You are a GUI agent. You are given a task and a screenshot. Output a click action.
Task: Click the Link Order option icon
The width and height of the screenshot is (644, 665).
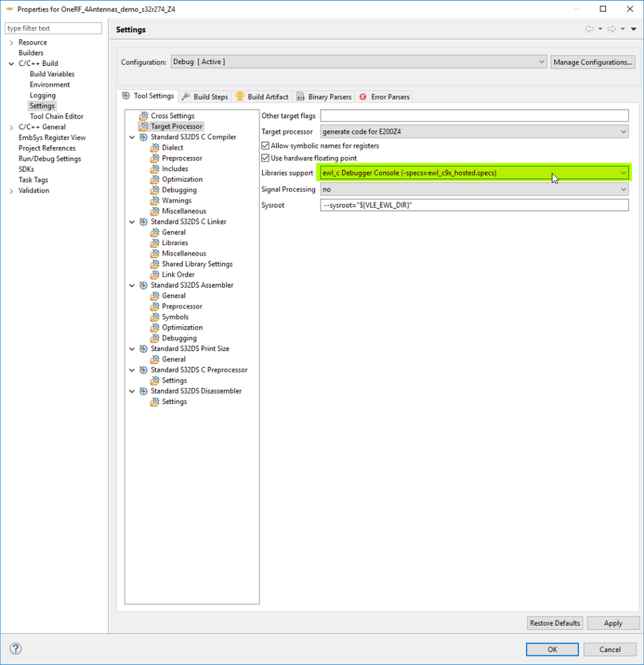click(155, 275)
